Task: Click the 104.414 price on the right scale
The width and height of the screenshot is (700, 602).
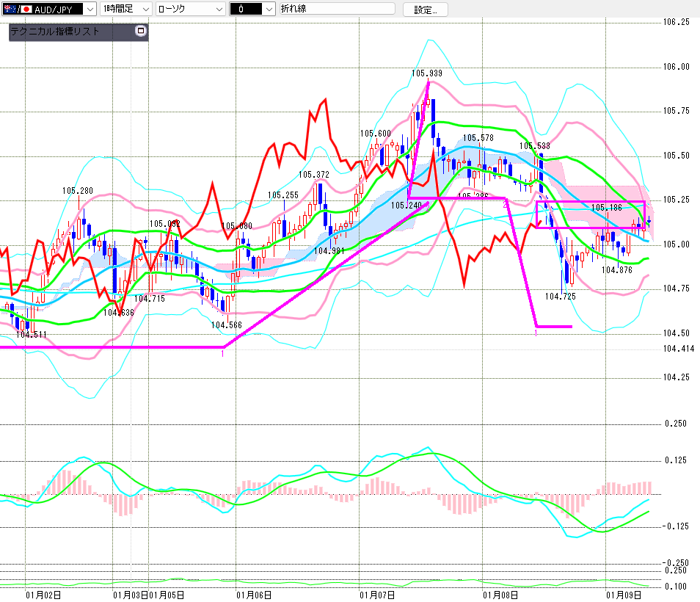Action: point(679,349)
